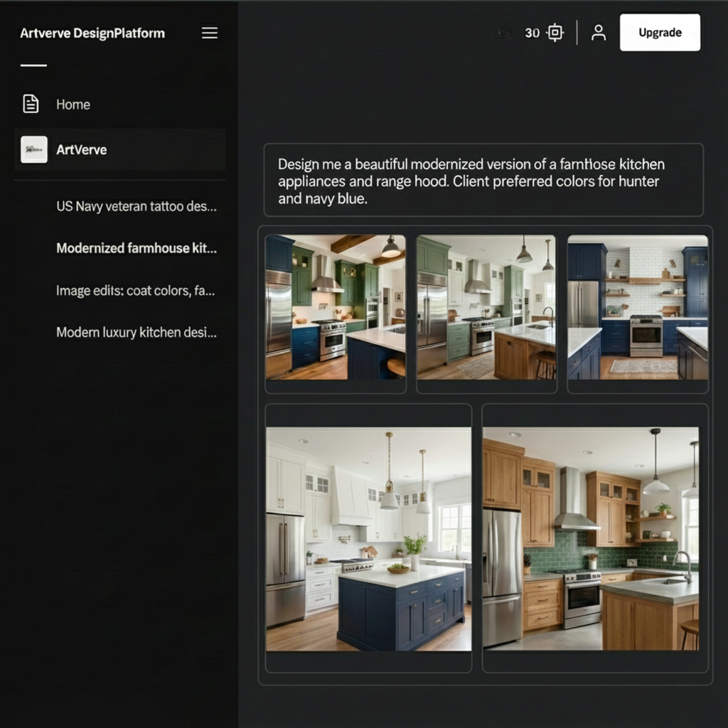Open the Modernized farmhouse kitchen chat
Image resolution: width=728 pixels, height=728 pixels.
(136, 249)
